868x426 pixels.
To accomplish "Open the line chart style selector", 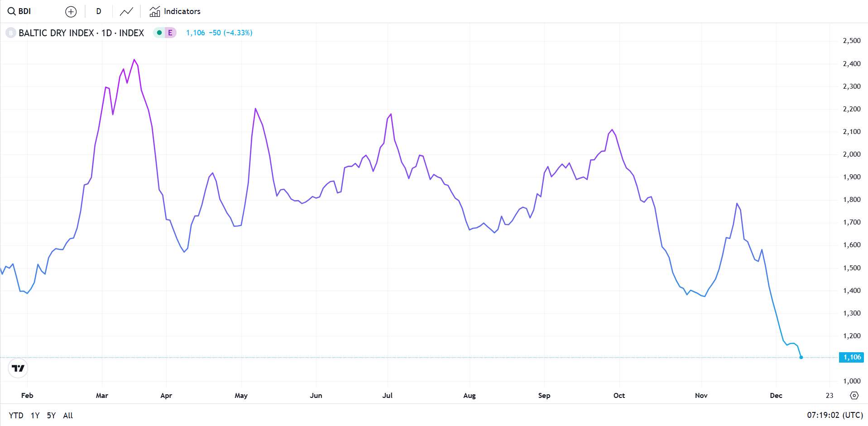I will 126,11.
